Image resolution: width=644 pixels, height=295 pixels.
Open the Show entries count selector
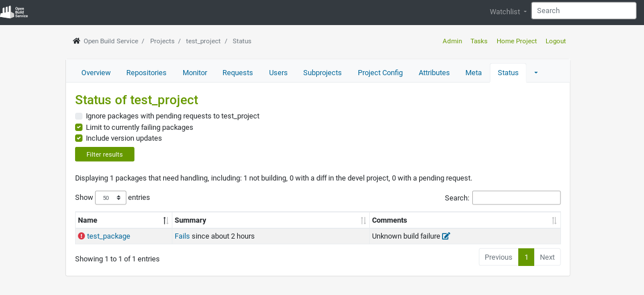(110, 198)
